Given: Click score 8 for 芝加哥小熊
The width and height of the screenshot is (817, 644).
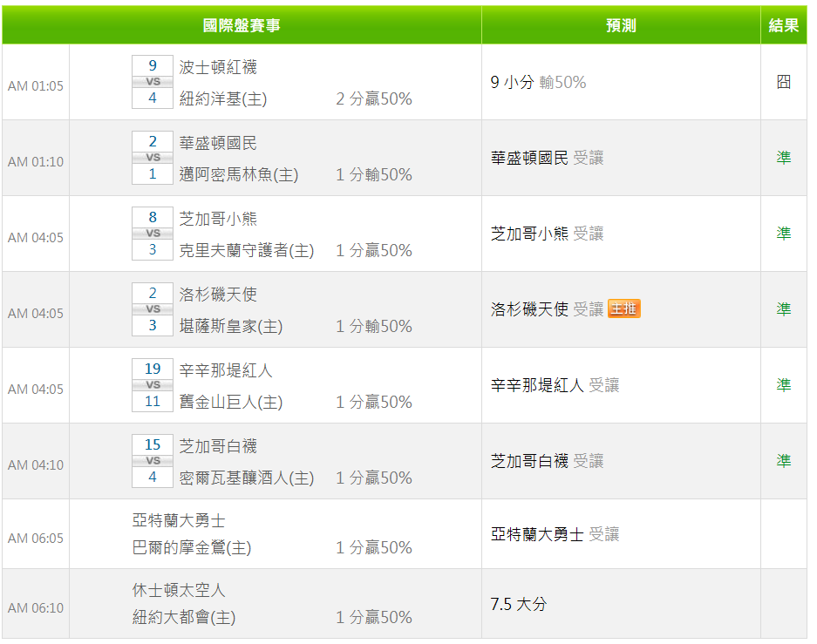Looking at the screenshot, I should 152,217.
